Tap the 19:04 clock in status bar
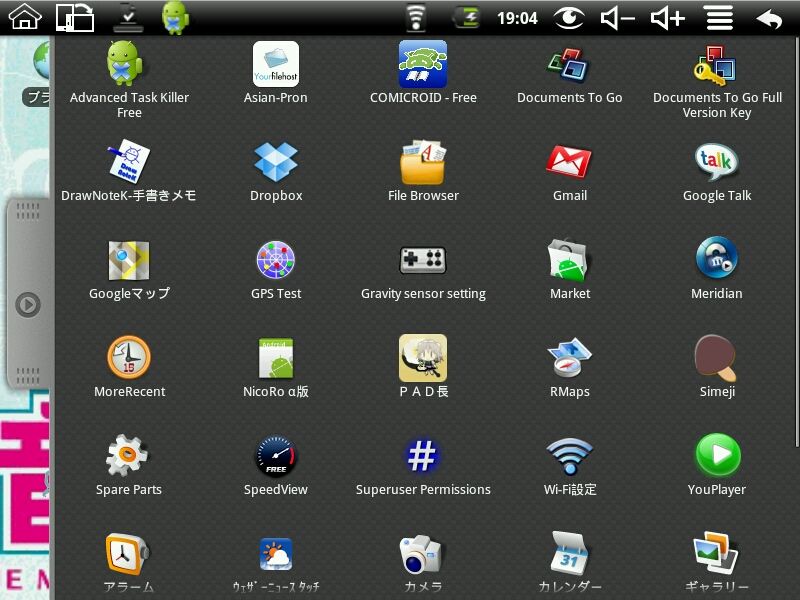 pyautogui.click(x=517, y=18)
